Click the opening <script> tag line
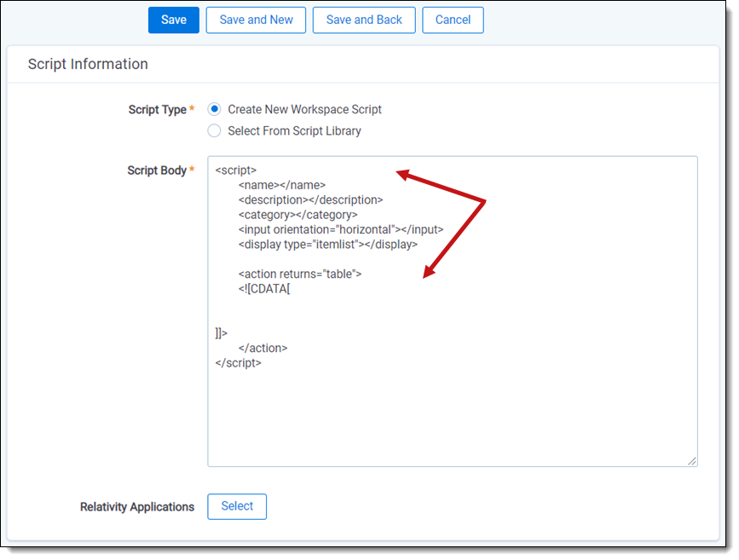The image size is (739, 560). pyautogui.click(x=235, y=170)
